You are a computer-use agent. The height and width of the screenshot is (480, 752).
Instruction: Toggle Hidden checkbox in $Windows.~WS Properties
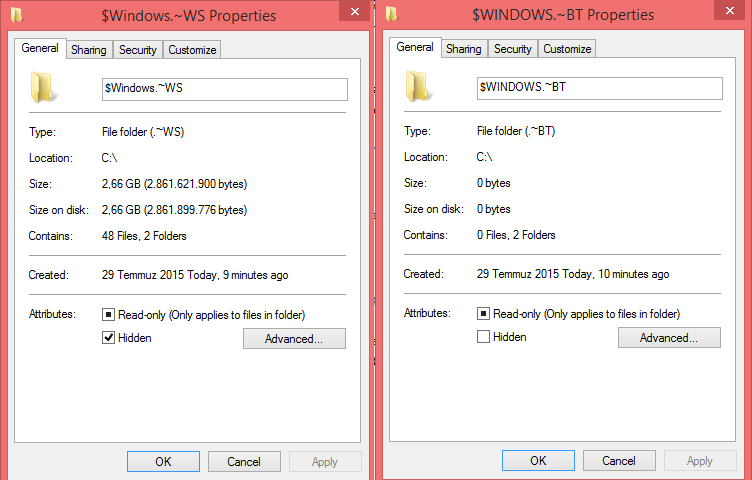click(x=109, y=338)
